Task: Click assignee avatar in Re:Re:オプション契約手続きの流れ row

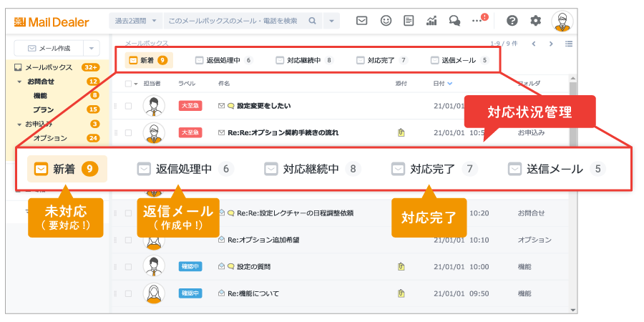Action: coord(154,132)
